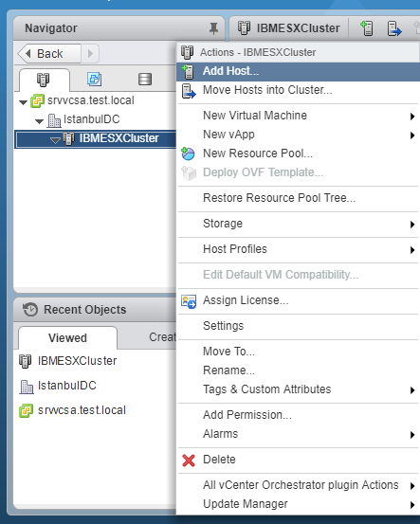
Task: Click Move Hosts into Cluster toolbar icon
Action: 394,28
